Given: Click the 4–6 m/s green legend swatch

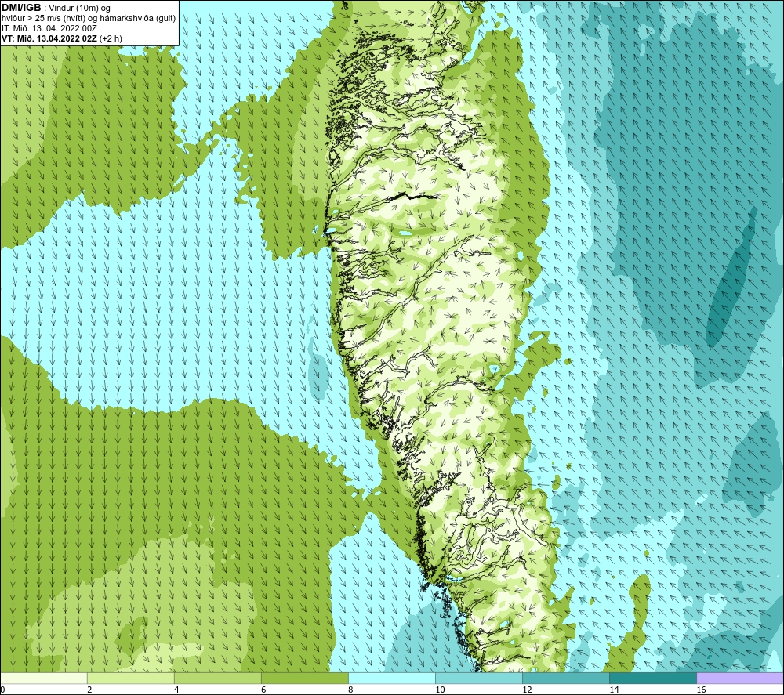Looking at the screenshot, I should coord(218,678).
